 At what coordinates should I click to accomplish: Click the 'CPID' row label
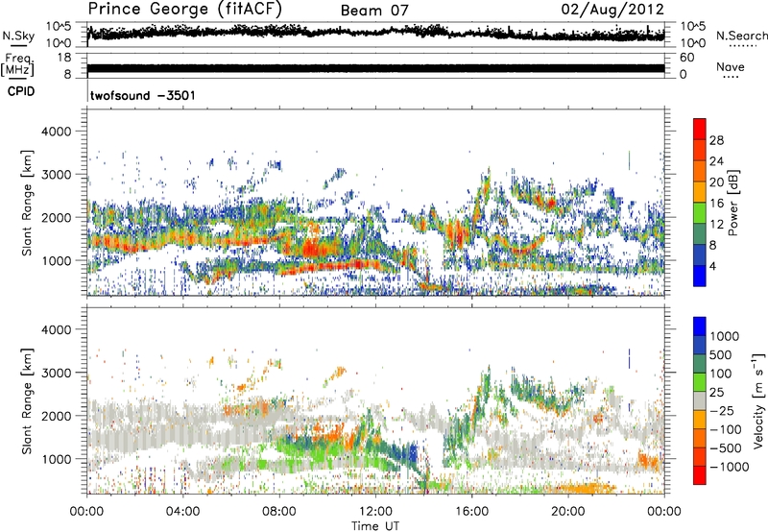tap(21, 91)
